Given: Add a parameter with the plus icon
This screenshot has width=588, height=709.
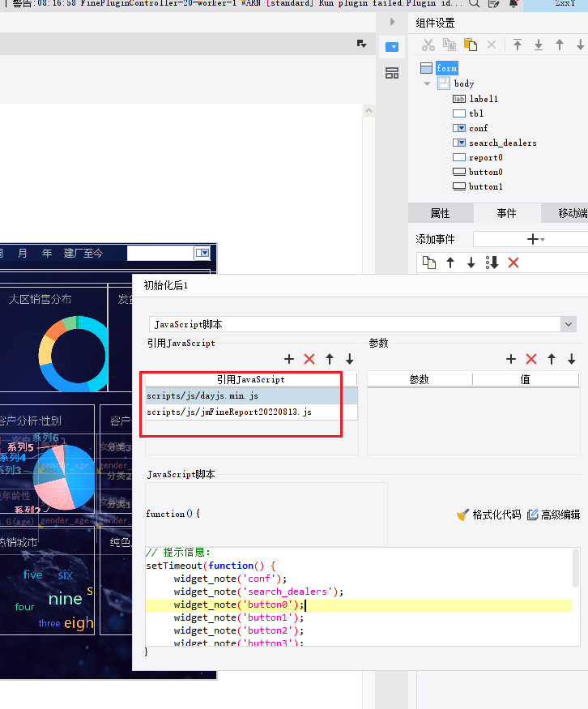Looking at the screenshot, I should 511,359.
